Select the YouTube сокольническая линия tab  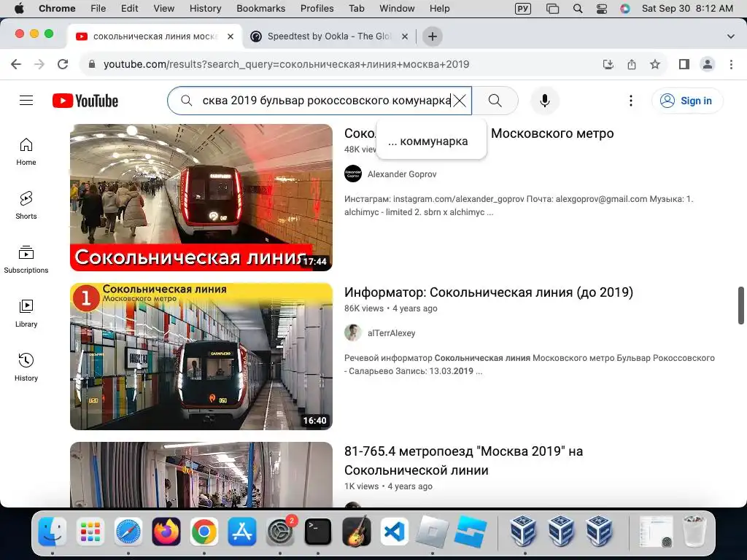[x=155, y=36]
